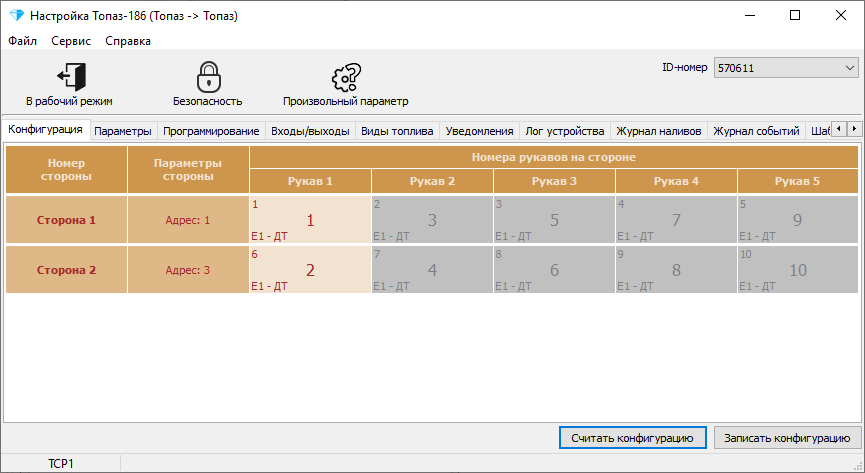Screen dimensions: 865x473
Task: Click the Рукав 5 column header
Action: 798,181
